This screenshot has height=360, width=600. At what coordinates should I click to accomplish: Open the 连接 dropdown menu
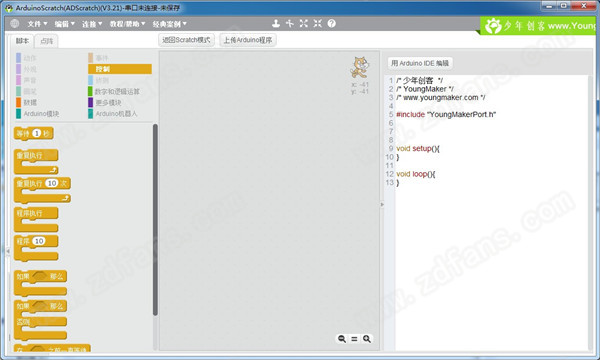tap(92, 24)
